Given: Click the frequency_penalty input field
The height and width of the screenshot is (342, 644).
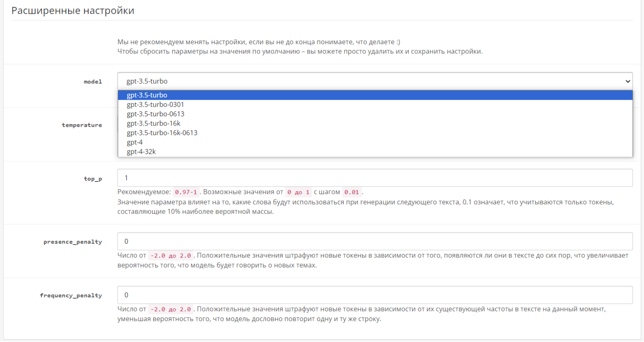Looking at the screenshot, I should [375, 295].
